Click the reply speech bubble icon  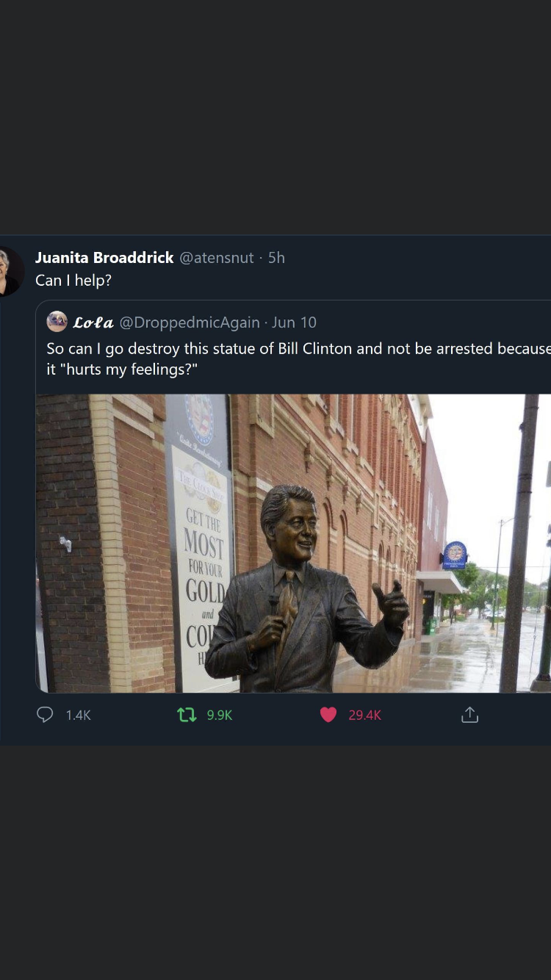pyautogui.click(x=45, y=715)
